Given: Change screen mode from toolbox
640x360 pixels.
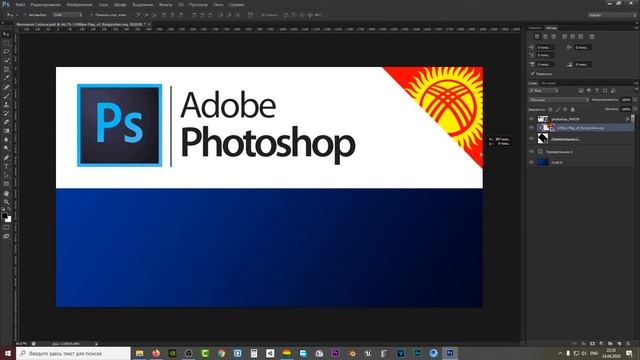Looking at the screenshot, I should point(6,236).
